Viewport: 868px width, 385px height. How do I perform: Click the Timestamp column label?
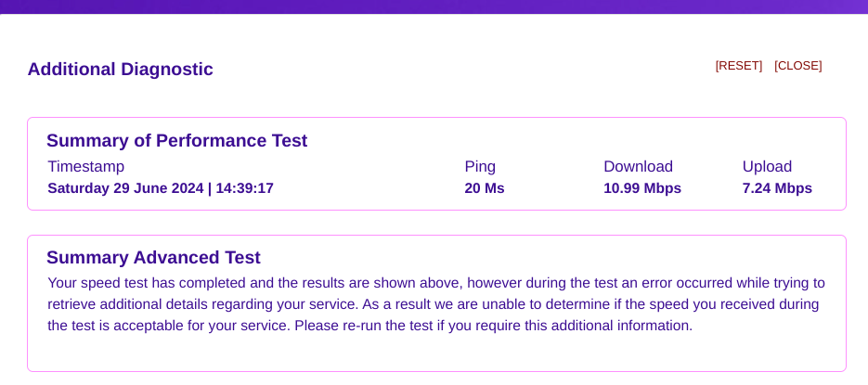coord(85,167)
